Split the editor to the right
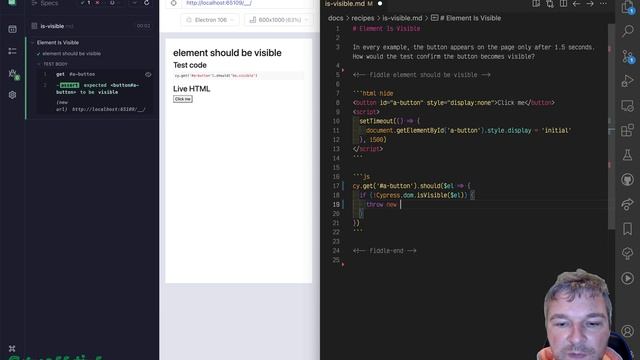Viewport: 640px width, 360px height. [563, 4]
